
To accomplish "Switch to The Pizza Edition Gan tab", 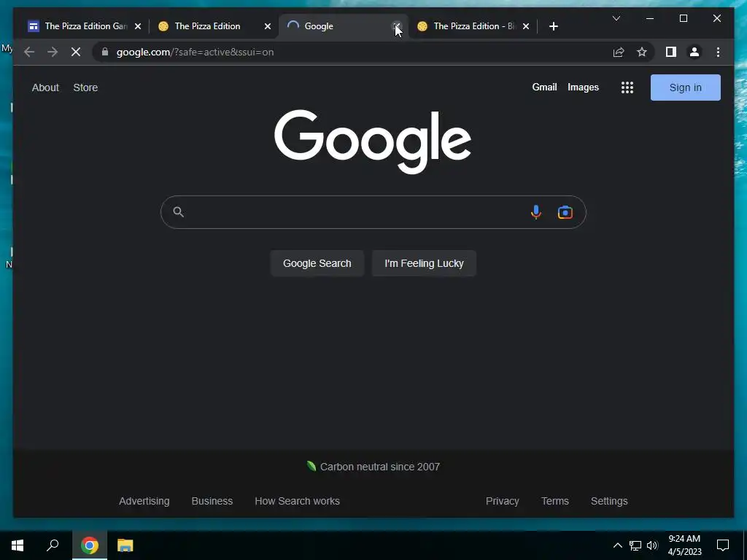I will pyautogui.click(x=85, y=26).
